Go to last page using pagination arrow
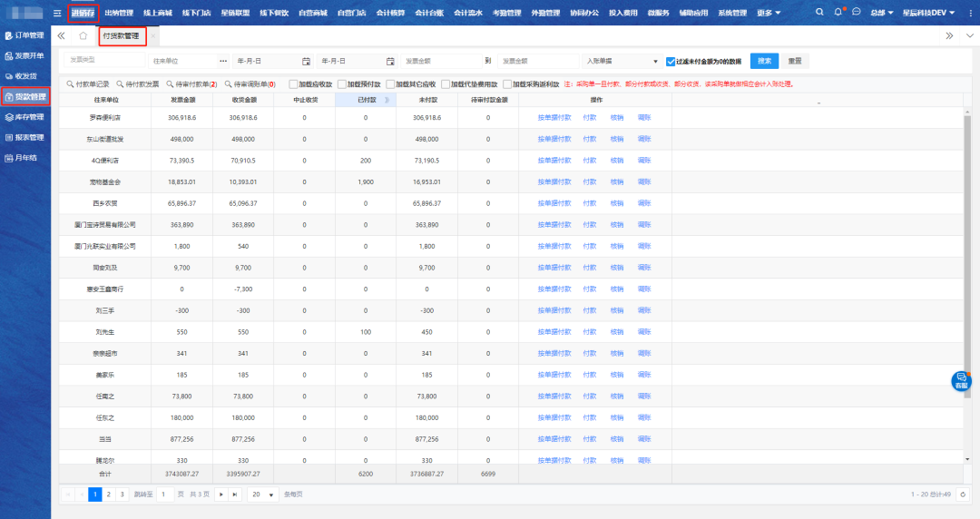 pyautogui.click(x=235, y=495)
